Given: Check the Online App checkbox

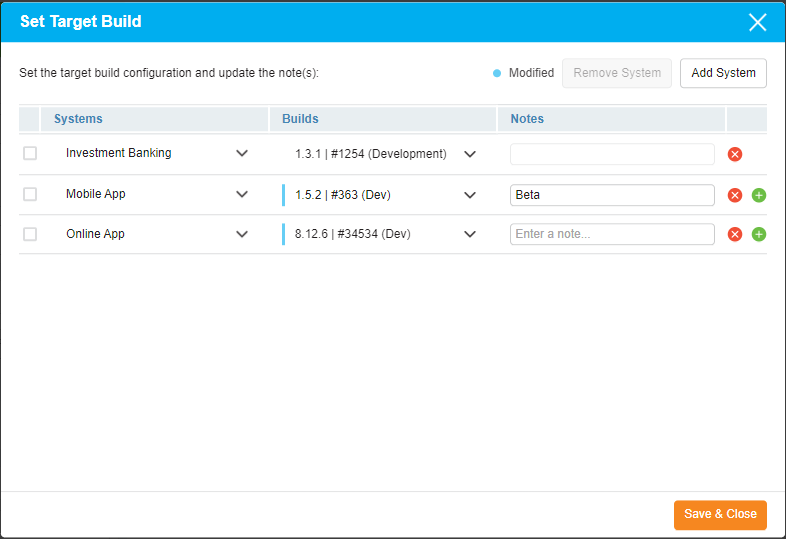Looking at the screenshot, I should tap(30, 234).
